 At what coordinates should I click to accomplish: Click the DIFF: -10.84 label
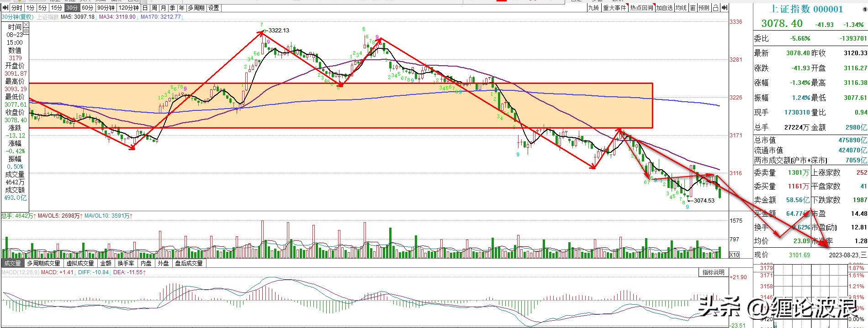(x=93, y=272)
